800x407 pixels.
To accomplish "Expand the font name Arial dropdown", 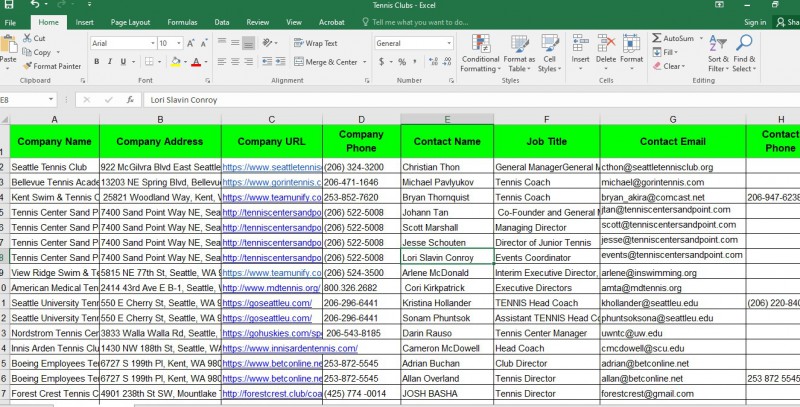I will 152,43.
